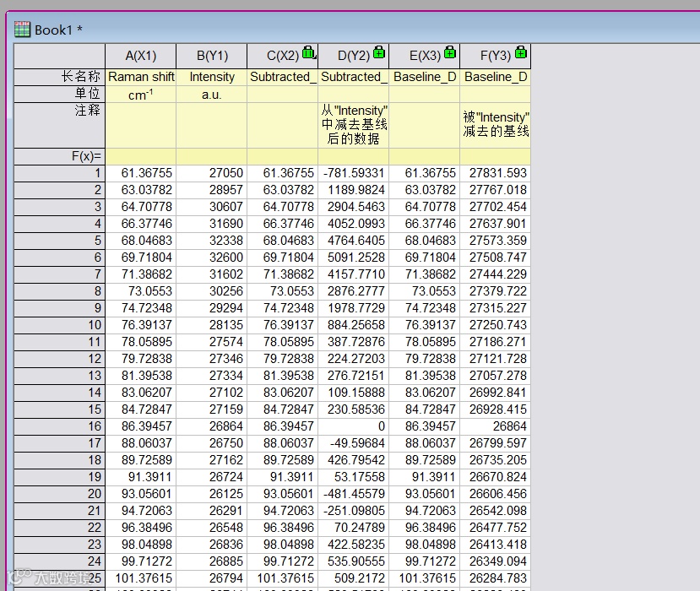700x591 pixels.
Task: Click cell value 27334 in row 13
Action: (x=212, y=376)
